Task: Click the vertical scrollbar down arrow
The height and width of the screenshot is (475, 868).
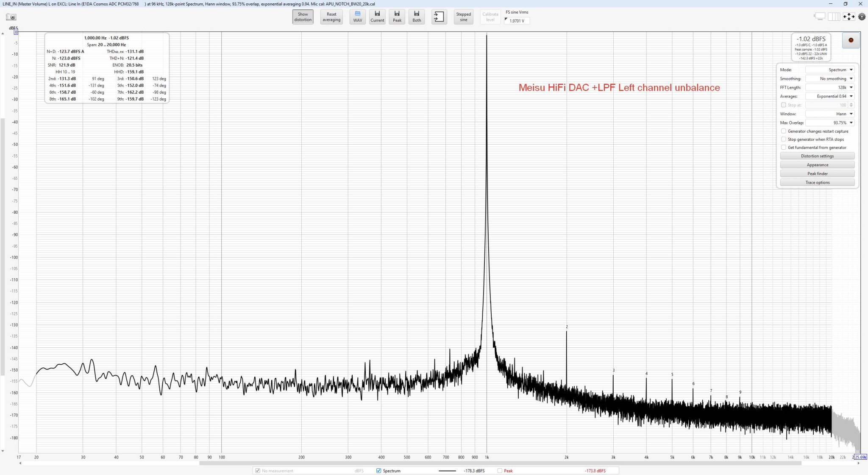Action: (x=3, y=451)
